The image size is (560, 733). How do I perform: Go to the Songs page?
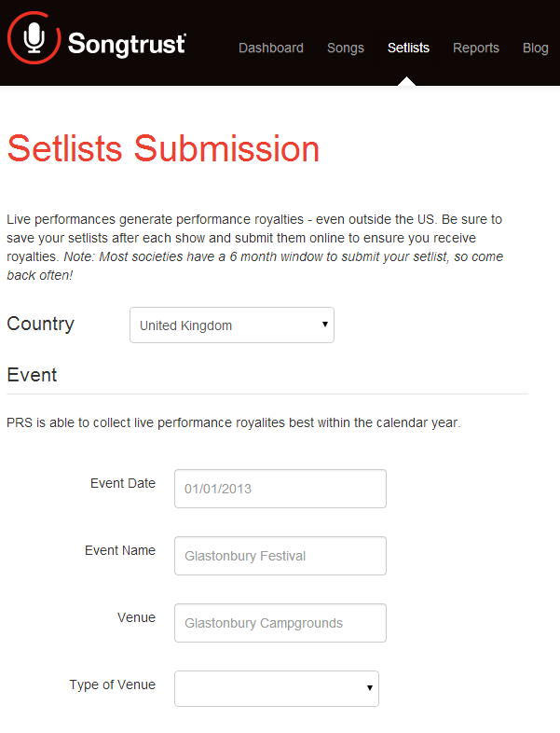coord(345,48)
